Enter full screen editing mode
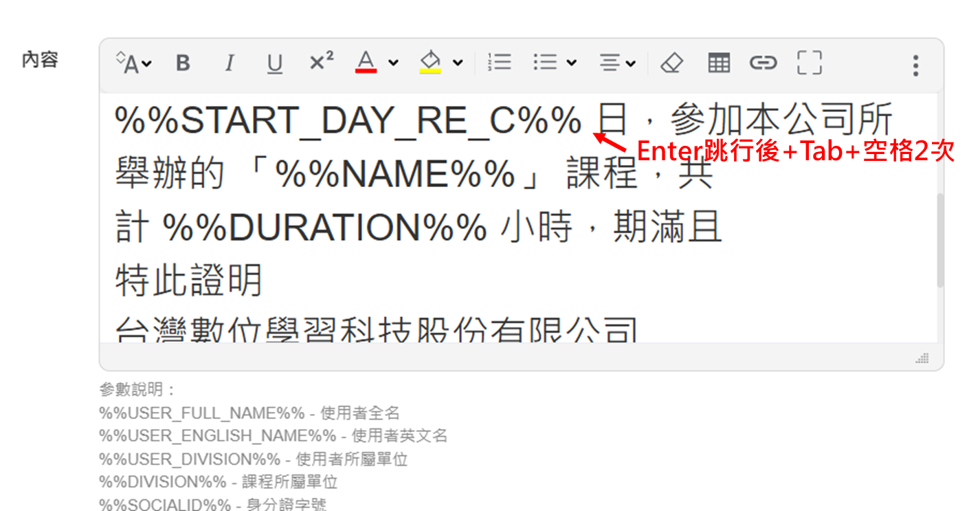 coord(810,63)
